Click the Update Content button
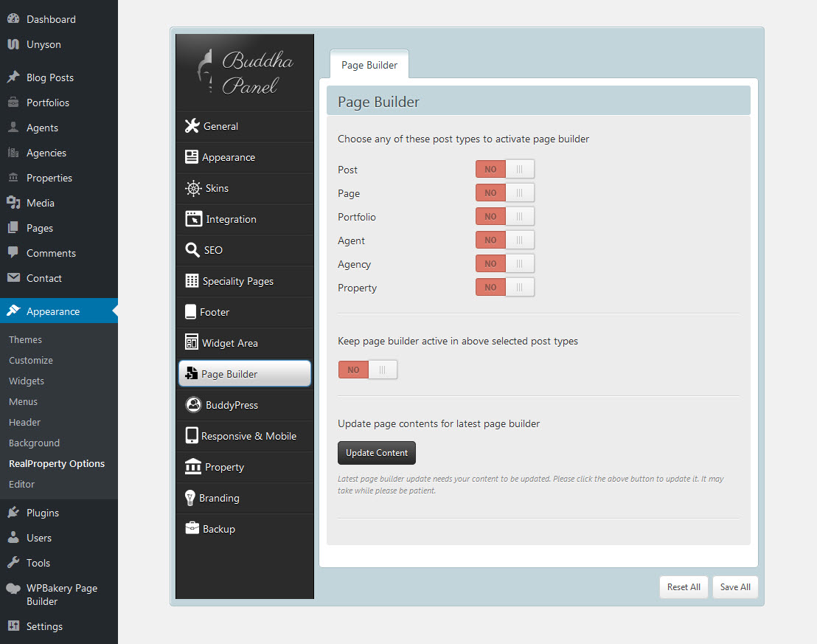 [x=376, y=453]
